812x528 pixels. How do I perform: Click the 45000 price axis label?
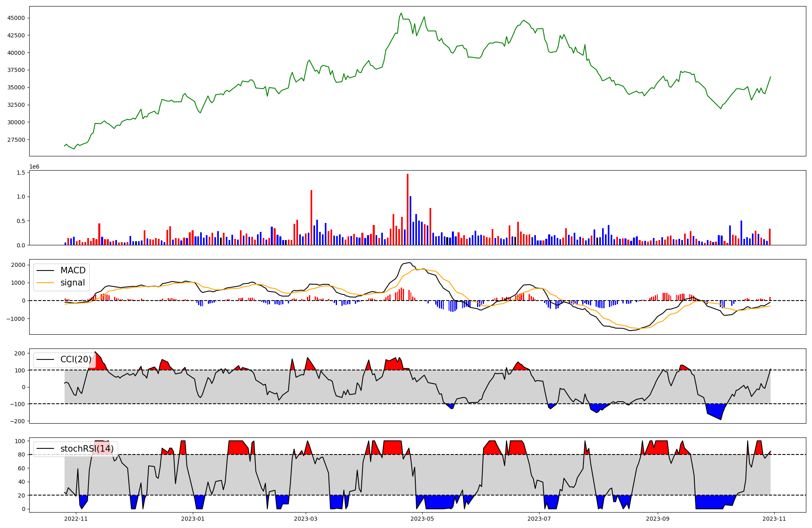click(16, 18)
